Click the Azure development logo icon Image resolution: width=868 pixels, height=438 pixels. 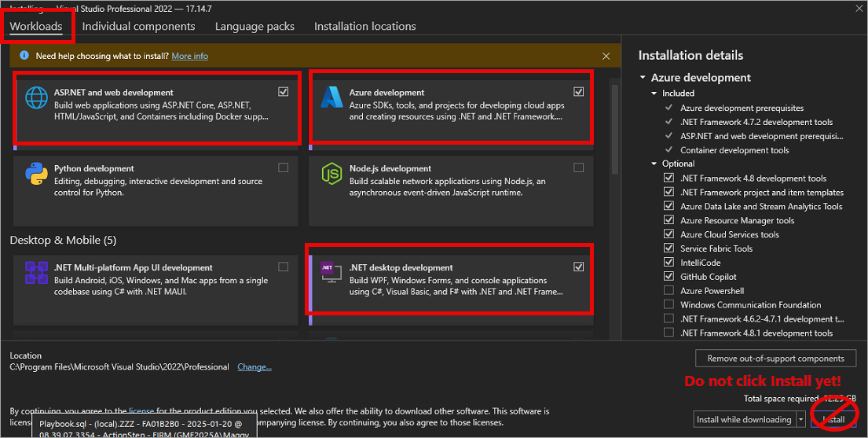(331, 98)
